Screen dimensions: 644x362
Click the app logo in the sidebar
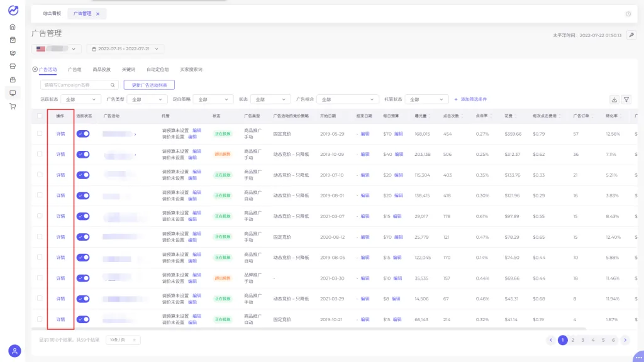click(x=13, y=10)
